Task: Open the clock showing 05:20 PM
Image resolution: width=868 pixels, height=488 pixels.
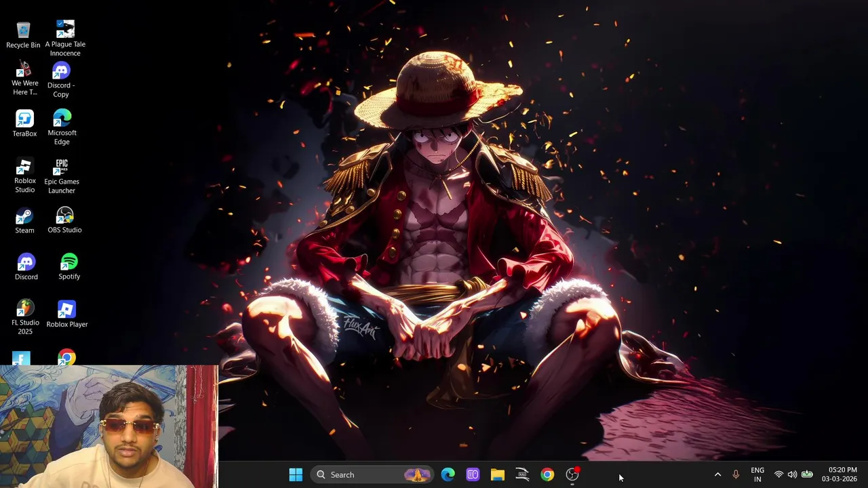Action: click(x=840, y=474)
